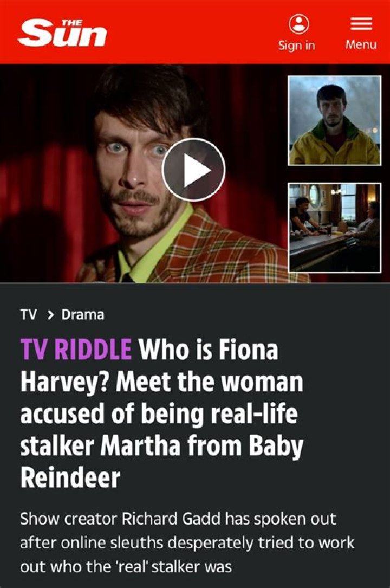Click the word Reindeer ending the headline
The image size is (390, 588).
pyautogui.click(x=70, y=477)
